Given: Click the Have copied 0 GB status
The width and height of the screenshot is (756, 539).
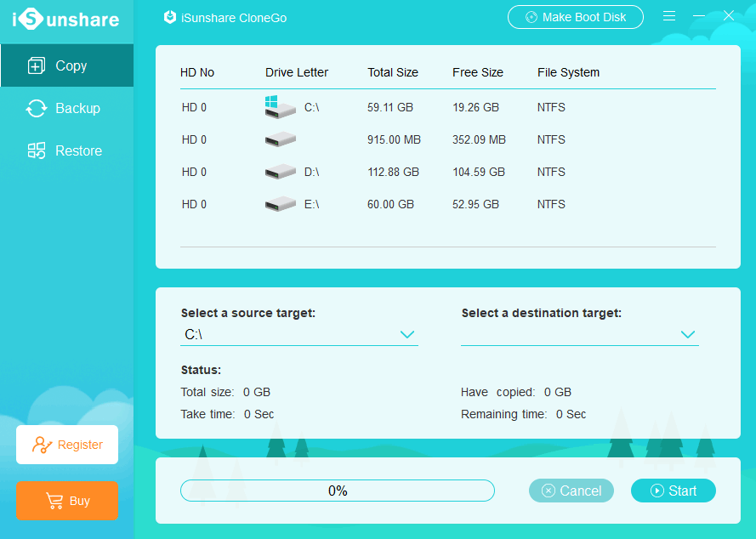Looking at the screenshot, I should (x=516, y=392).
